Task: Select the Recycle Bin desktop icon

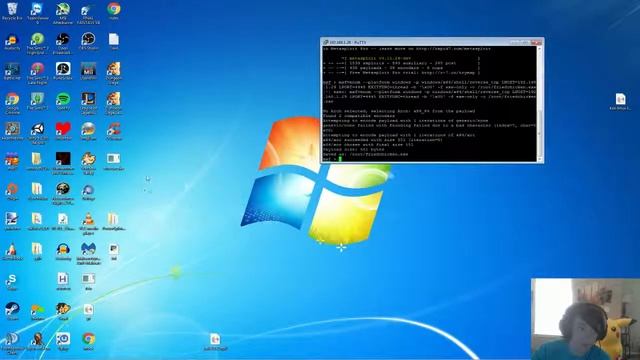Action: (12, 11)
